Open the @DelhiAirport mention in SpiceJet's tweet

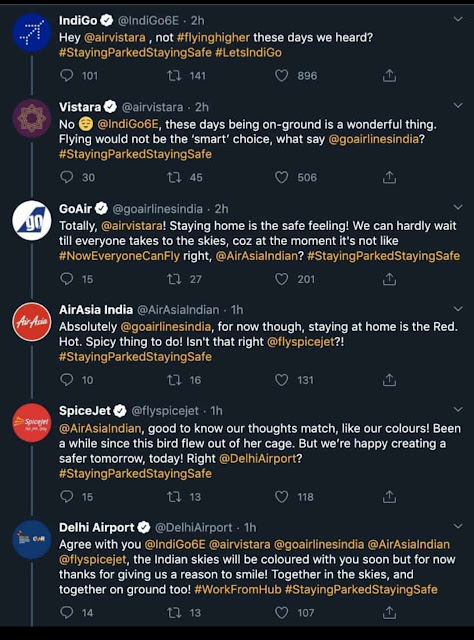(258, 458)
